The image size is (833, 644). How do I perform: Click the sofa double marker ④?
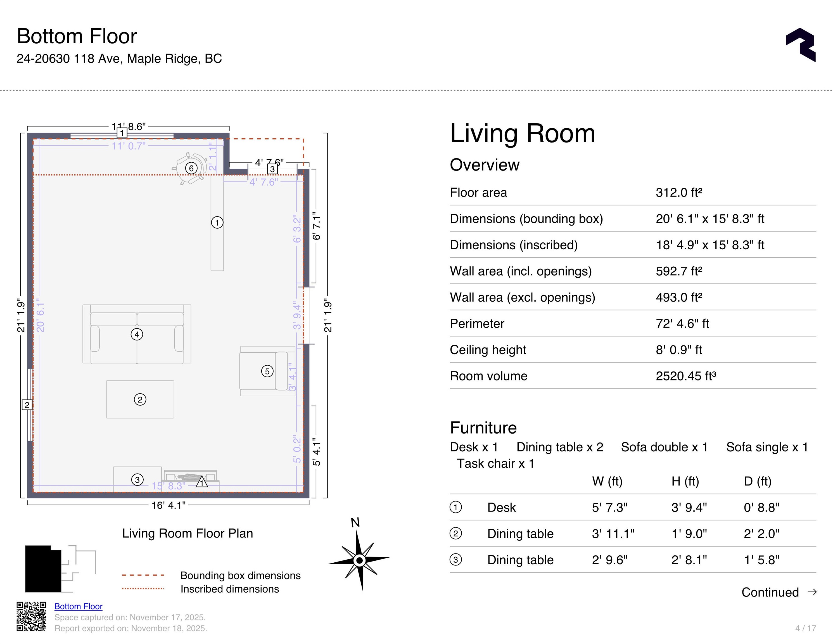[137, 335]
